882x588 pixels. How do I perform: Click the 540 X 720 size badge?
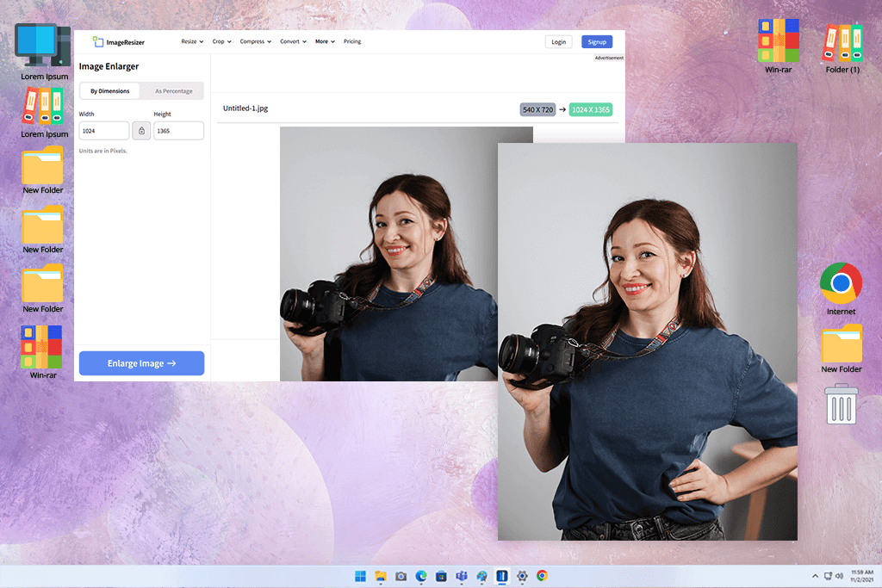tap(537, 109)
